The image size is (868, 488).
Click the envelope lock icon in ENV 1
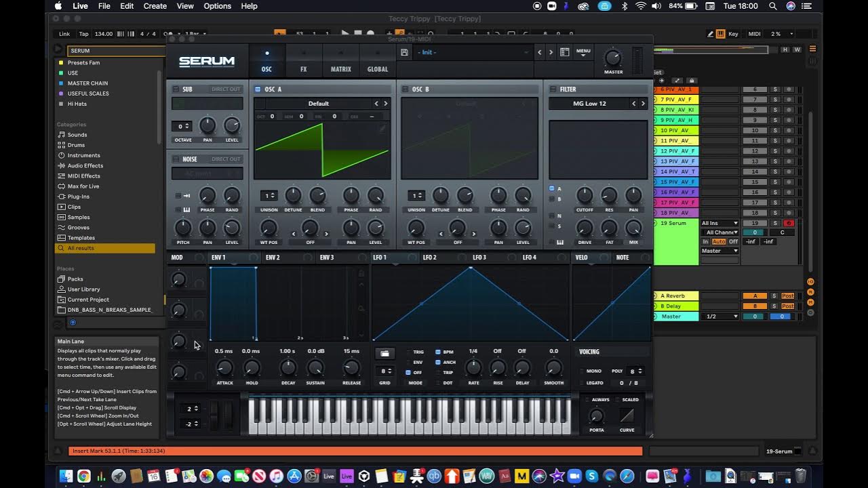(x=361, y=273)
